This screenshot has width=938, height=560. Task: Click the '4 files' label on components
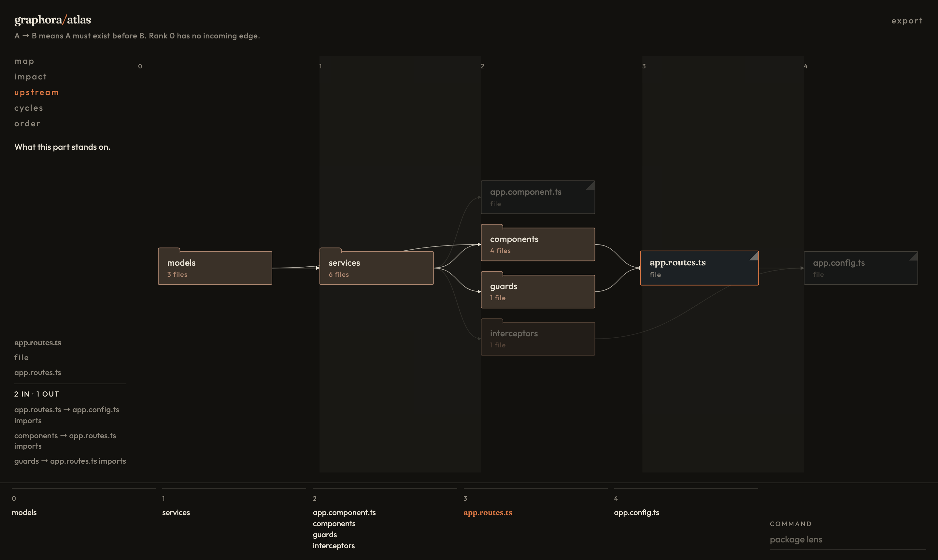(500, 251)
